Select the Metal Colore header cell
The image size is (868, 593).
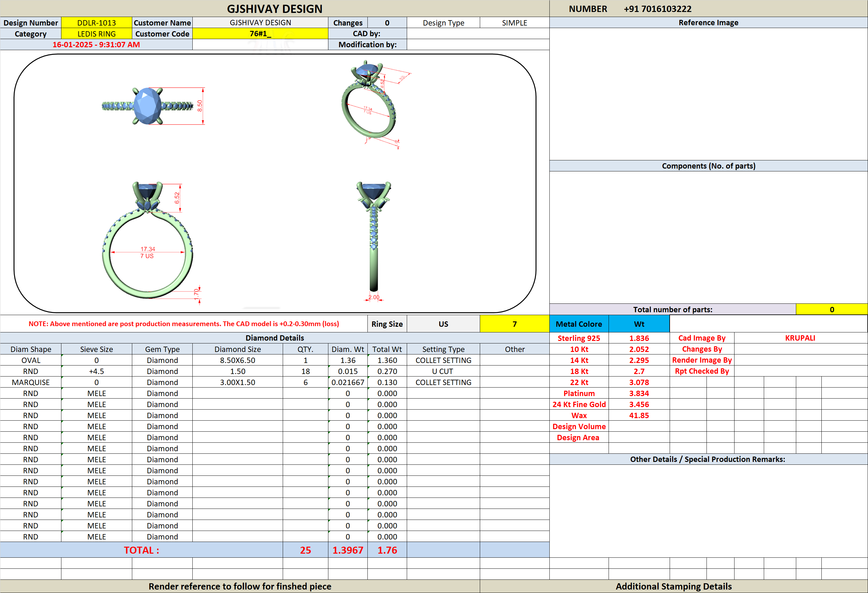579,324
